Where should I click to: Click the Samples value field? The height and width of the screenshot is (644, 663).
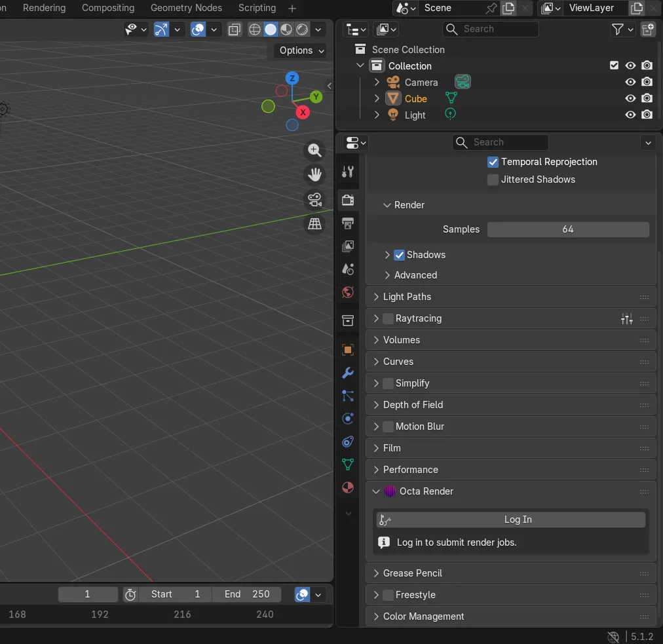[568, 229]
